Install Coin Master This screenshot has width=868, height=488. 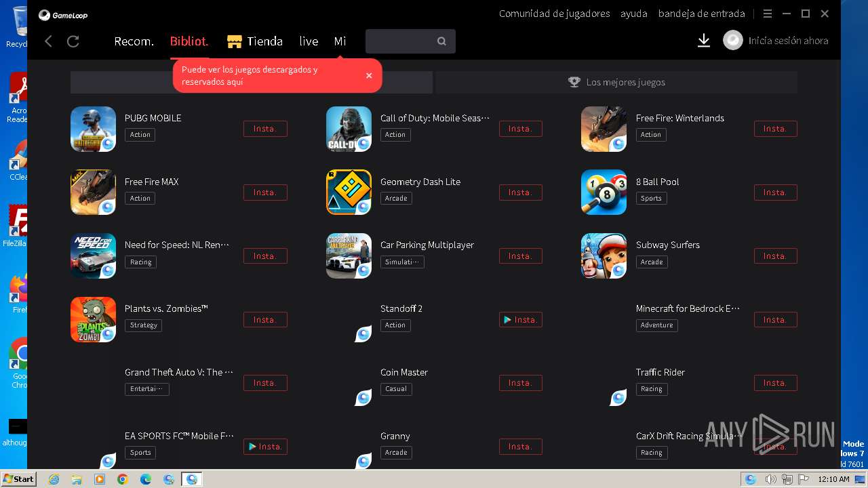[x=520, y=383]
